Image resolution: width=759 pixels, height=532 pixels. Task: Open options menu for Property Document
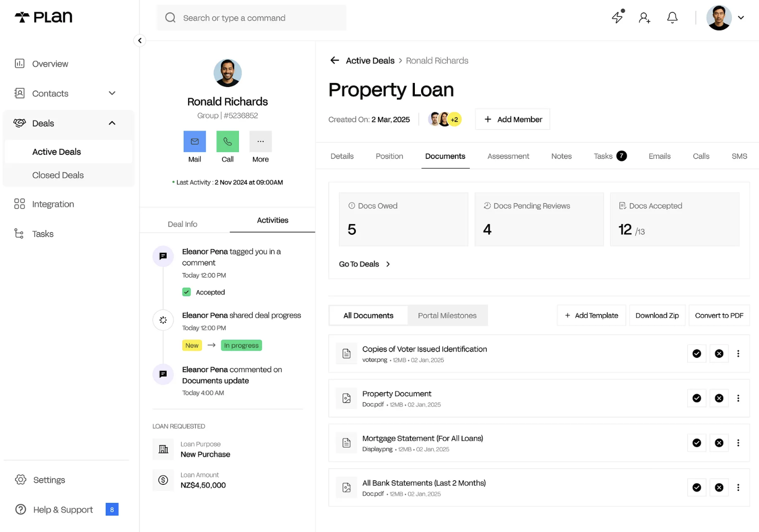(x=738, y=398)
